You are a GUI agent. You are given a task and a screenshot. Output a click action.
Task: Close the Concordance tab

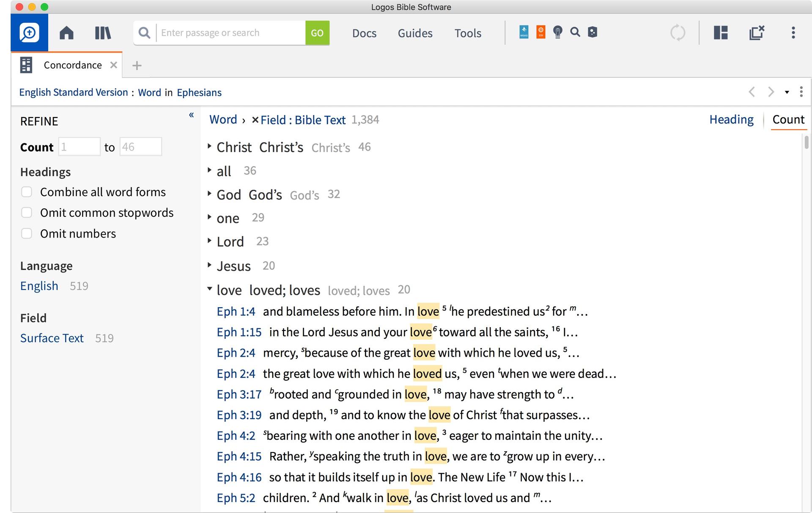pos(113,65)
